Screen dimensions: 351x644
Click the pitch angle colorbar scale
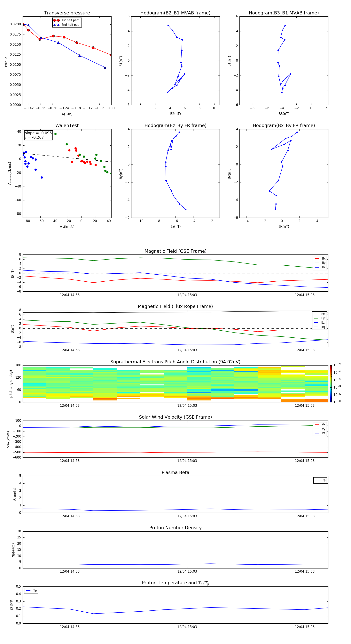(331, 383)
